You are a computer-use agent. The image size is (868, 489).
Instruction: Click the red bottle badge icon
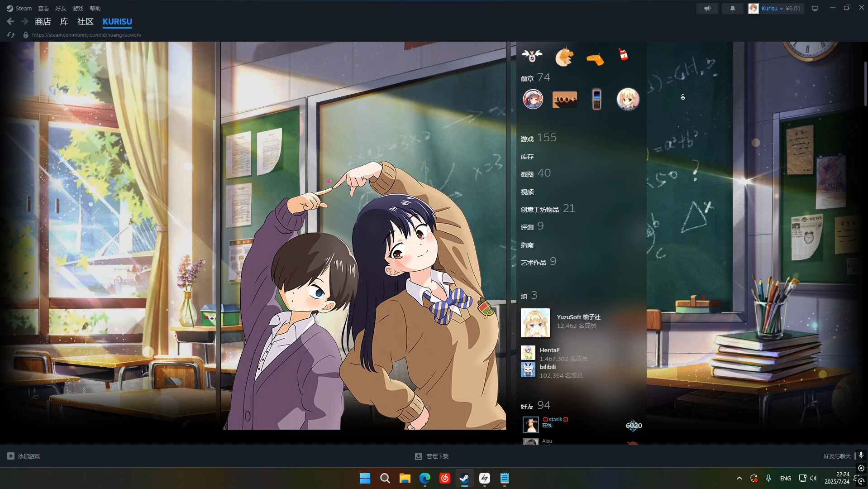tap(623, 54)
